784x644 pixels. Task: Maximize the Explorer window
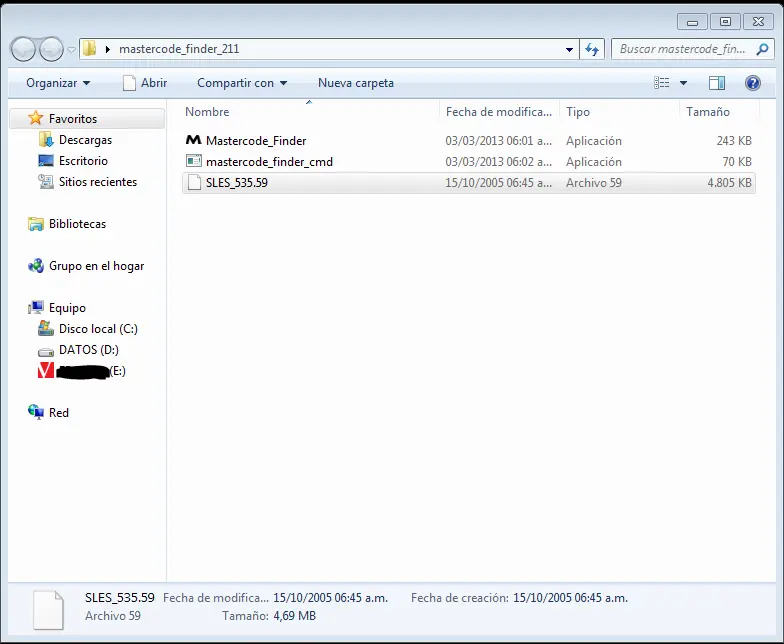[x=725, y=22]
